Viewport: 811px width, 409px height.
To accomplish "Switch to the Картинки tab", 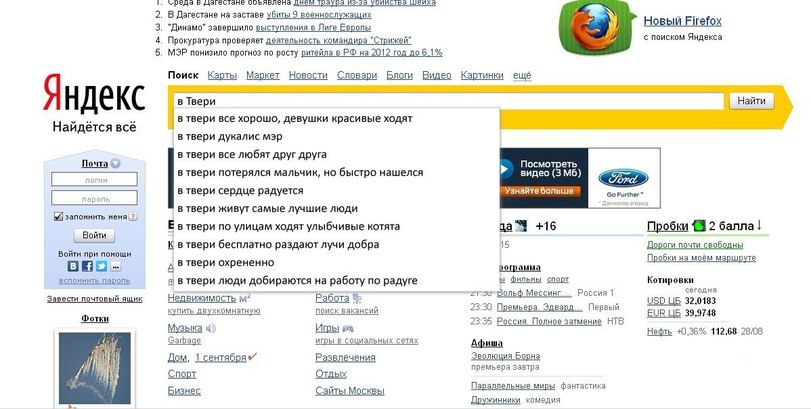I will point(482,76).
